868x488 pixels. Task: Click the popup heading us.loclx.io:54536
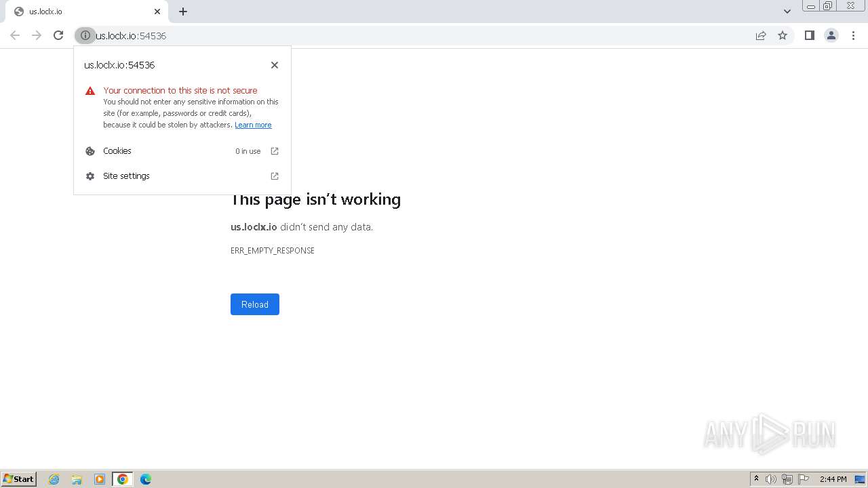(119, 65)
